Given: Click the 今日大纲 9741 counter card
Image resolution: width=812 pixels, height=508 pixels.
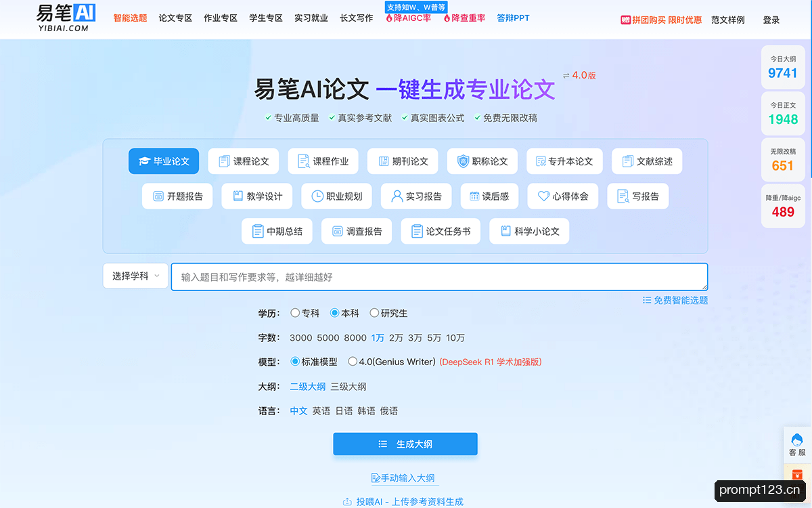Looking at the screenshot, I should click(x=783, y=67).
